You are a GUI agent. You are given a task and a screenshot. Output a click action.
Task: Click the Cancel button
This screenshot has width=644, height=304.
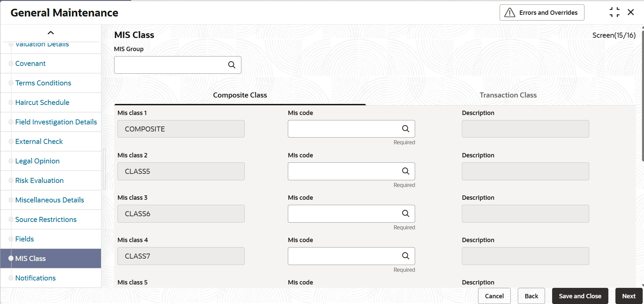pos(494,296)
